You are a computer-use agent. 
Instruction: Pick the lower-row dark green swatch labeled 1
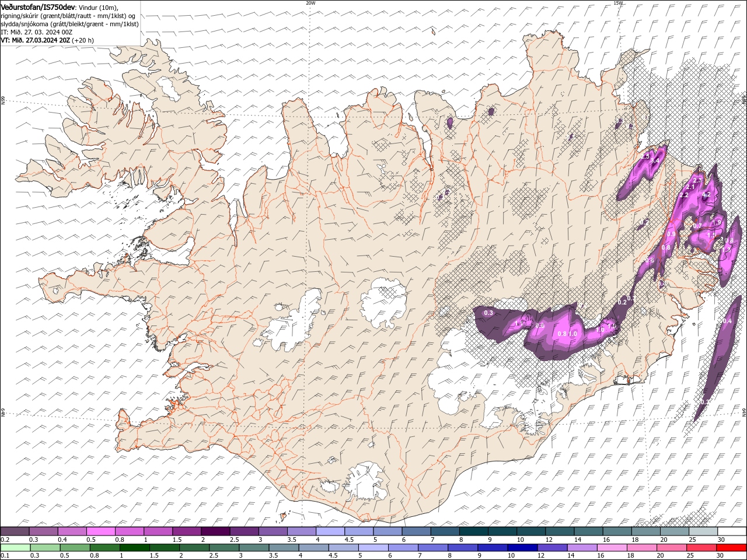135,547
